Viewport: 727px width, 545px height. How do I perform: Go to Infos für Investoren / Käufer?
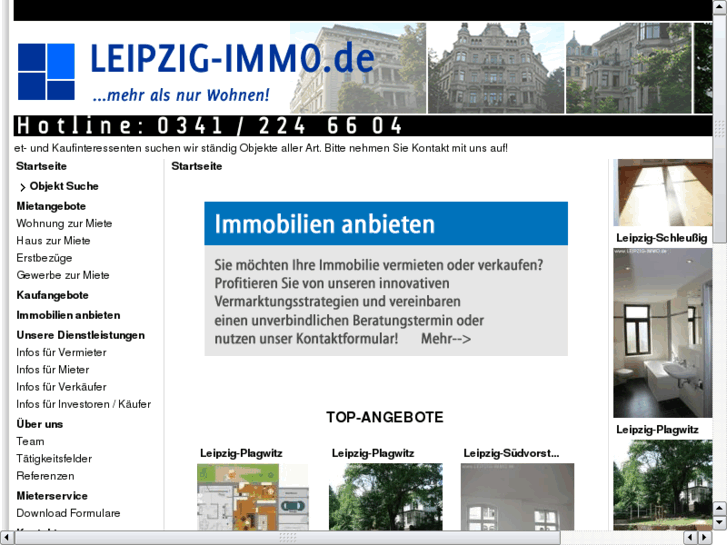83,404
